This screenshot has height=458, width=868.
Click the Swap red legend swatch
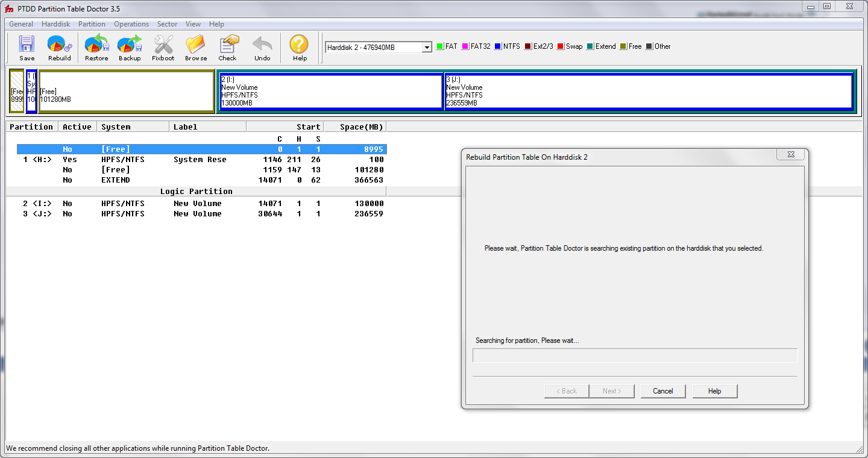point(561,46)
